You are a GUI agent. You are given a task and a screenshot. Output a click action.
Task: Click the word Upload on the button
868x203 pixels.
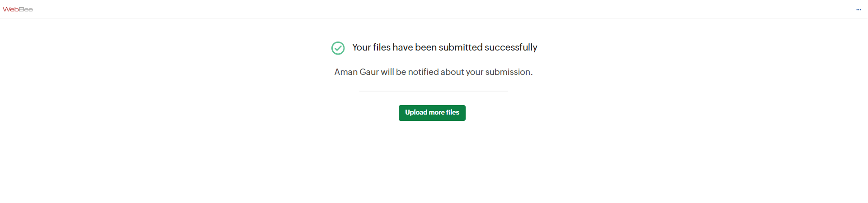[x=416, y=112]
